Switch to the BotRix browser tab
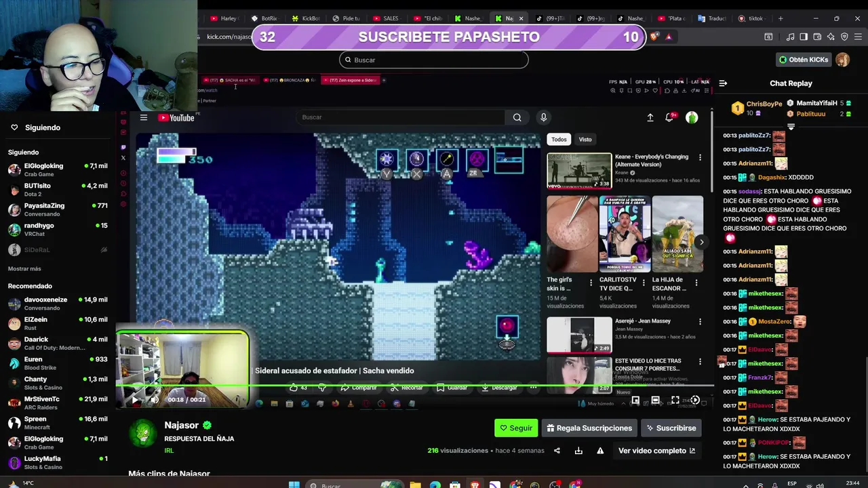The width and height of the screenshot is (868, 488). click(264, 18)
